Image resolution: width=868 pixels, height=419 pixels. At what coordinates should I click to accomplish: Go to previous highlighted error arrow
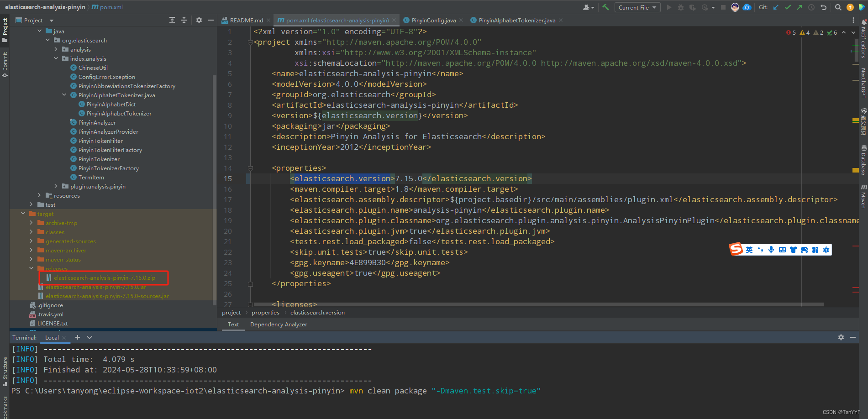(x=844, y=32)
